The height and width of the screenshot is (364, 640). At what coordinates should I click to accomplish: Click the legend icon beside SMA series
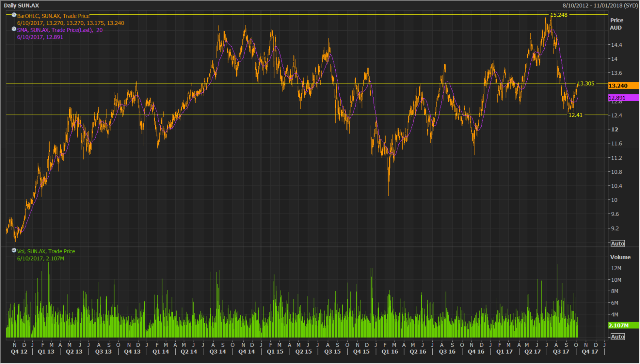point(14,29)
